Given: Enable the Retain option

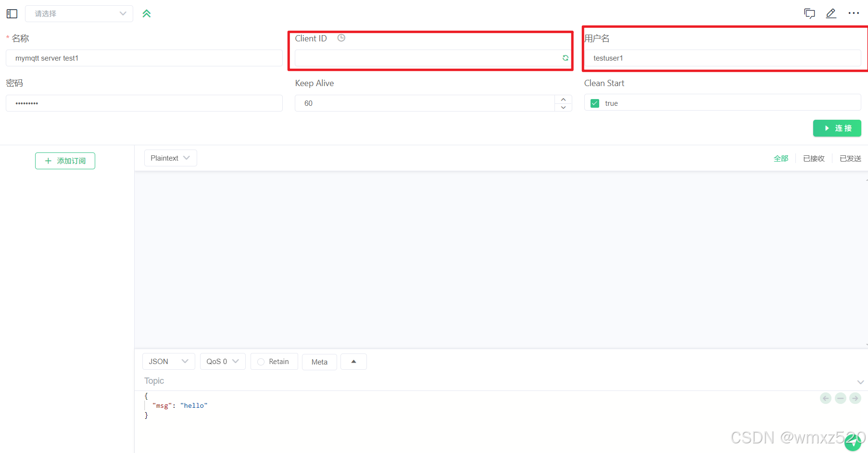Looking at the screenshot, I should click(x=261, y=361).
